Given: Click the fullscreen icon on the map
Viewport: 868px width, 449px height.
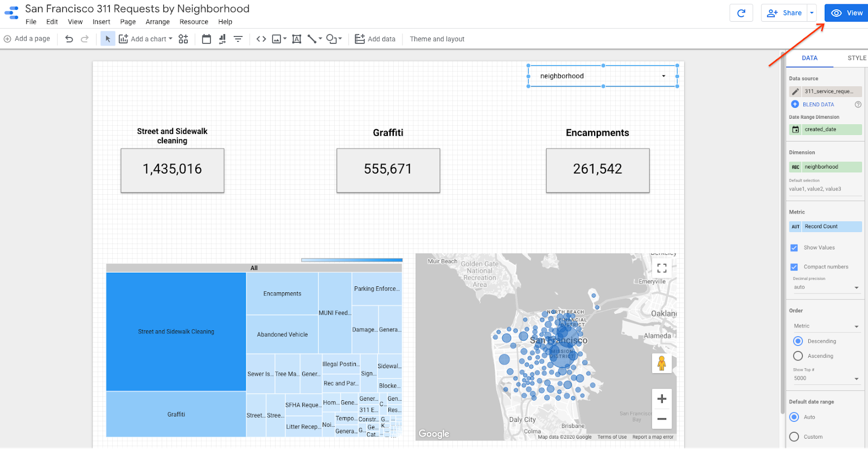Looking at the screenshot, I should point(662,268).
